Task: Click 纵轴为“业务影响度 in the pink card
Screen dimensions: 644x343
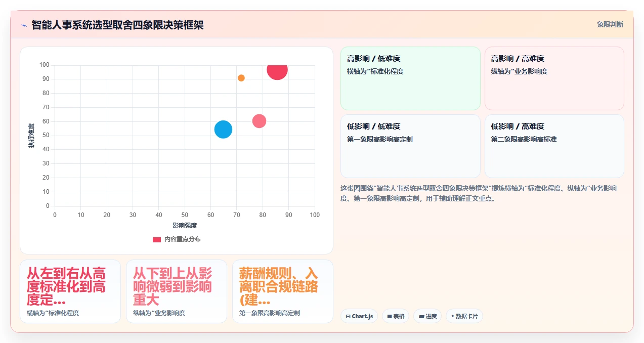Action: pyautogui.click(x=519, y=71)
